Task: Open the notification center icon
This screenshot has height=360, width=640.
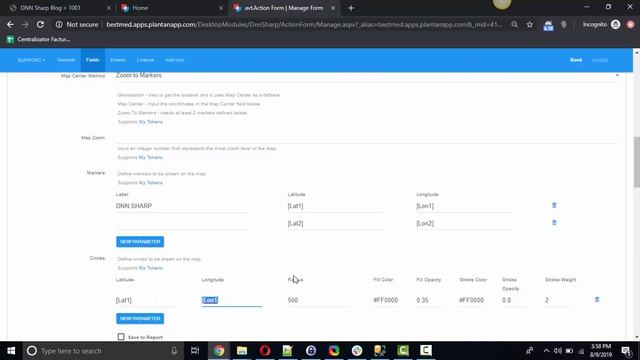Action: [x=626, y=351]
